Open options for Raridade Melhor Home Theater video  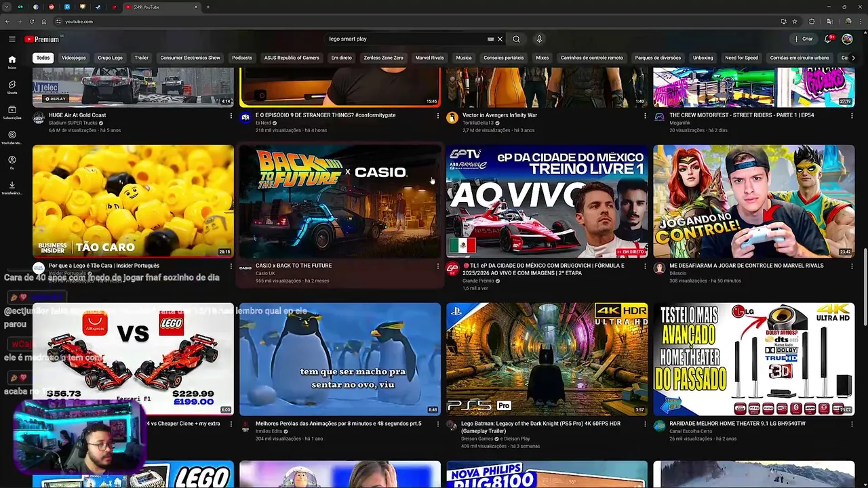pos(852,424)
